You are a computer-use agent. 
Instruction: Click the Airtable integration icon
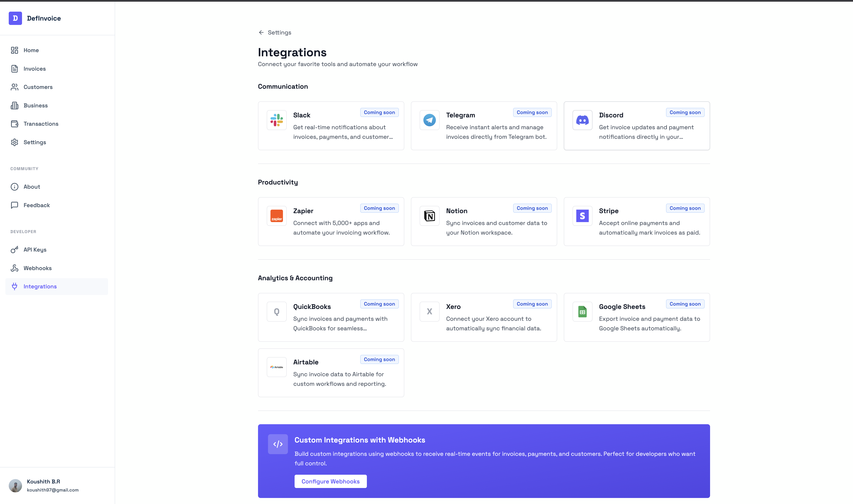(x=277, y=367)
